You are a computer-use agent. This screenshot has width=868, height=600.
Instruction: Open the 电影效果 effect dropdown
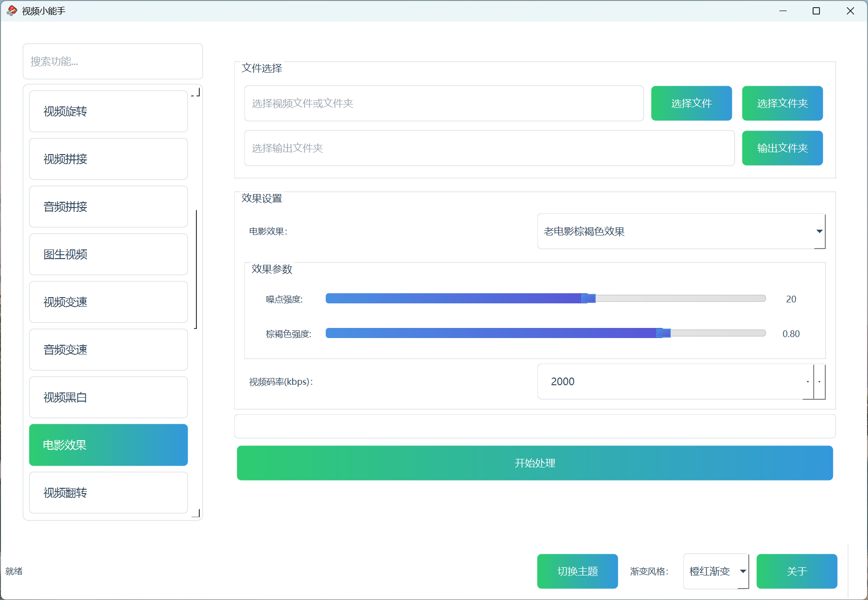pyautogui.click(x=680, y=231)
